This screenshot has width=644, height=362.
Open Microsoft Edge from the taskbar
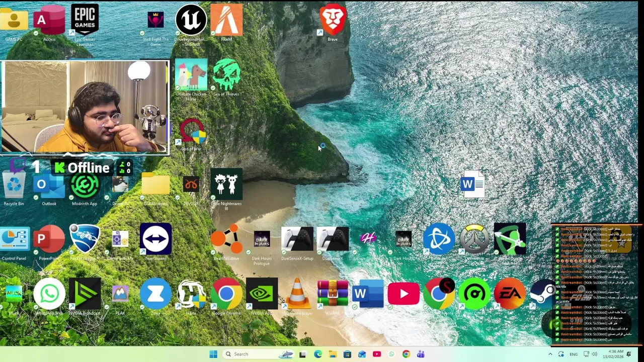318,354
